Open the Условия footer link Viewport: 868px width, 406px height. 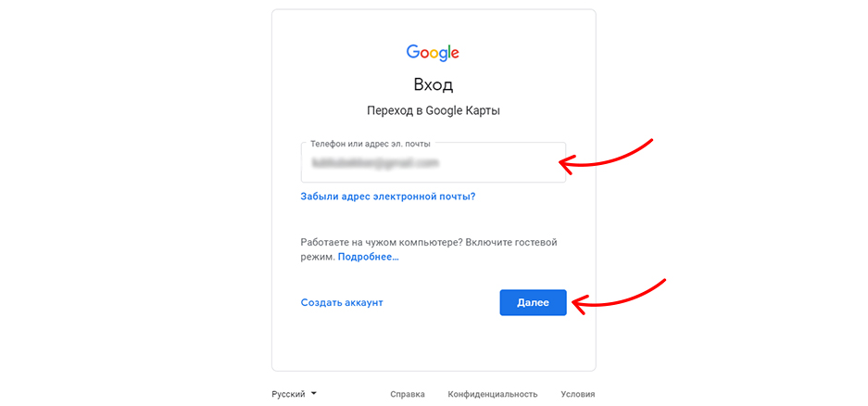(x=577, y=394)
